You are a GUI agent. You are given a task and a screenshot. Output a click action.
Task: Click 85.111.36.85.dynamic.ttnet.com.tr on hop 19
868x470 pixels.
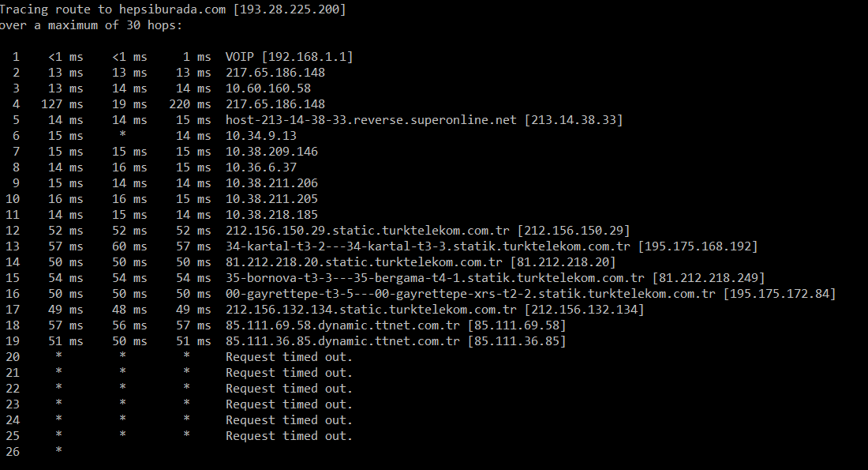point(342,341)
